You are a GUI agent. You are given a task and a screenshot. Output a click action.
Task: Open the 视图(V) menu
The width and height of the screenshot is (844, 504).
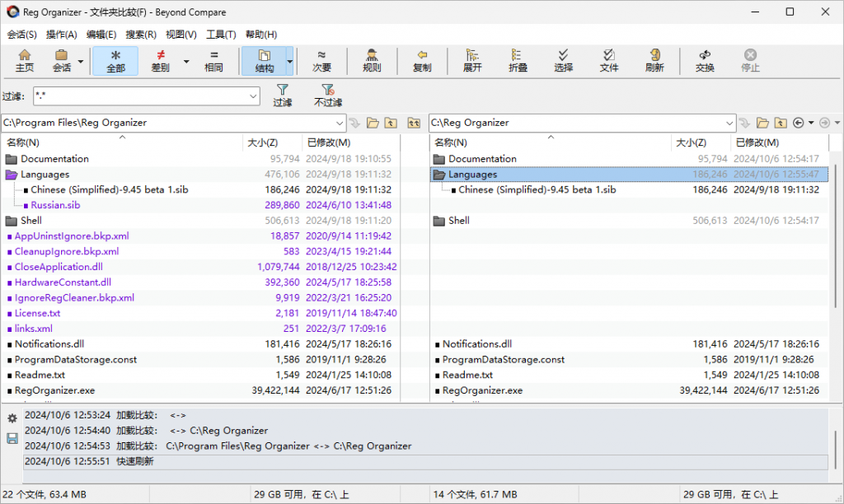point(181,35)
